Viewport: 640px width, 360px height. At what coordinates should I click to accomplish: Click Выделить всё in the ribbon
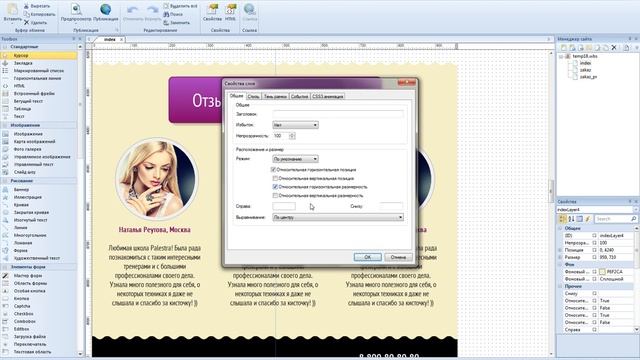tap(180, 6)
